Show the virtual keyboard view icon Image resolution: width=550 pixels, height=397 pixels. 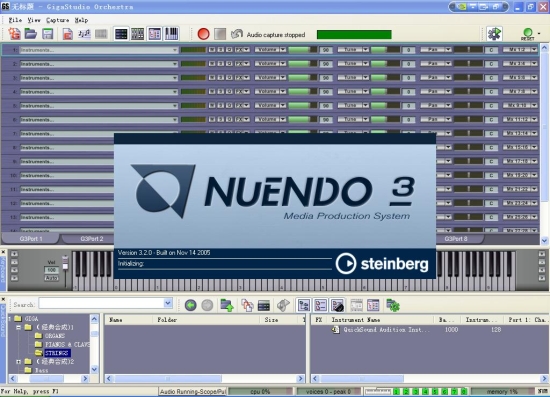pos(171,34)
